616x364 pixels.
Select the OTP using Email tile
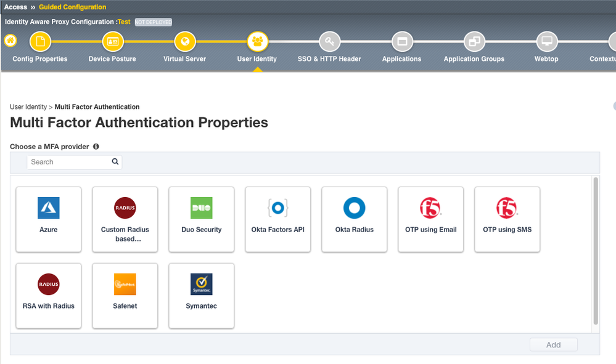[x=431, y=219]
